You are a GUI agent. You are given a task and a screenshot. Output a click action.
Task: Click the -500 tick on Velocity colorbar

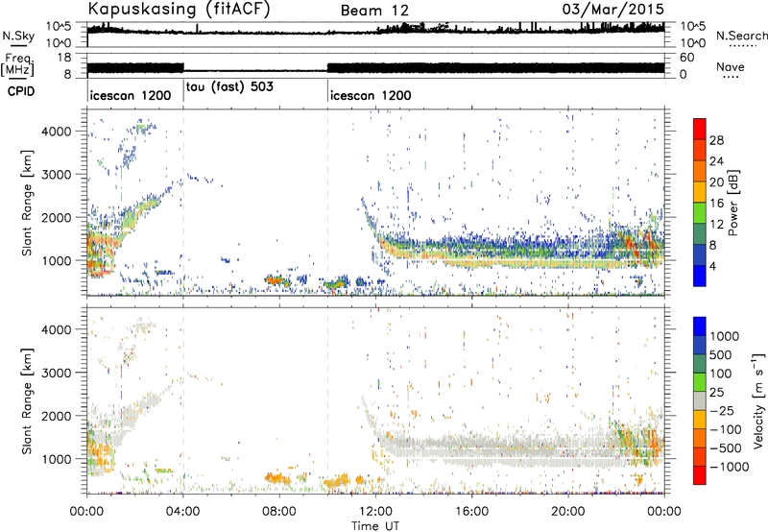pos(726,448)
